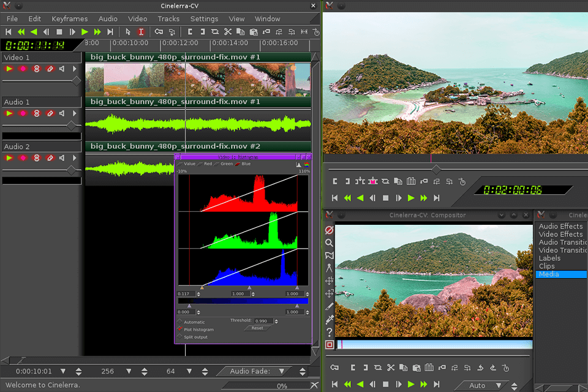Select the magnifier Zoom tool in Compositor
The image size is (588, 392).
pyautogui.click(x=330, y=243)
